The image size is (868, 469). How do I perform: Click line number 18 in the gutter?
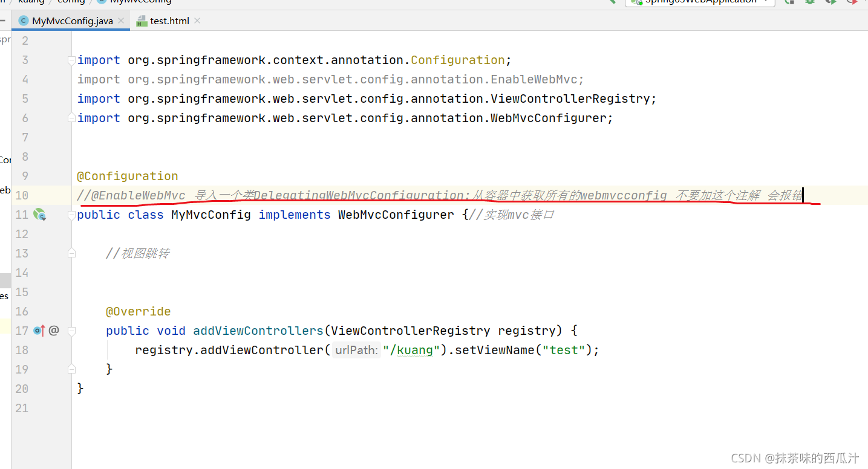point(22,350)
